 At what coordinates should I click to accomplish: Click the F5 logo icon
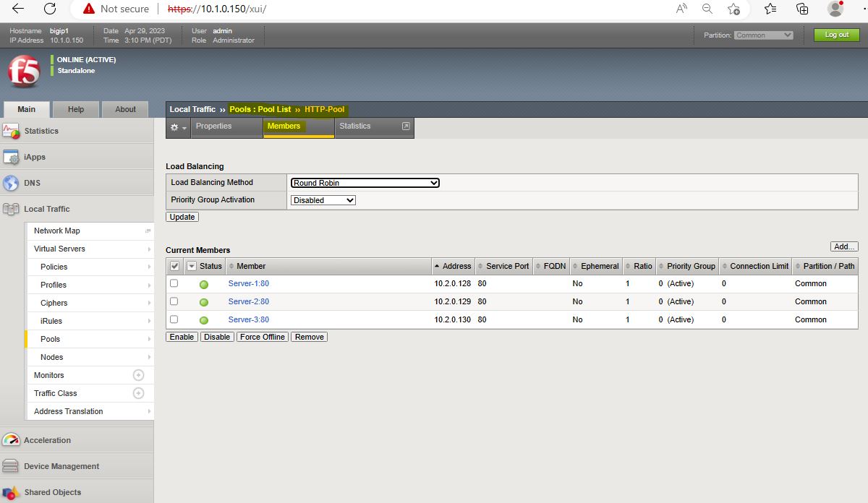(24, 72)
